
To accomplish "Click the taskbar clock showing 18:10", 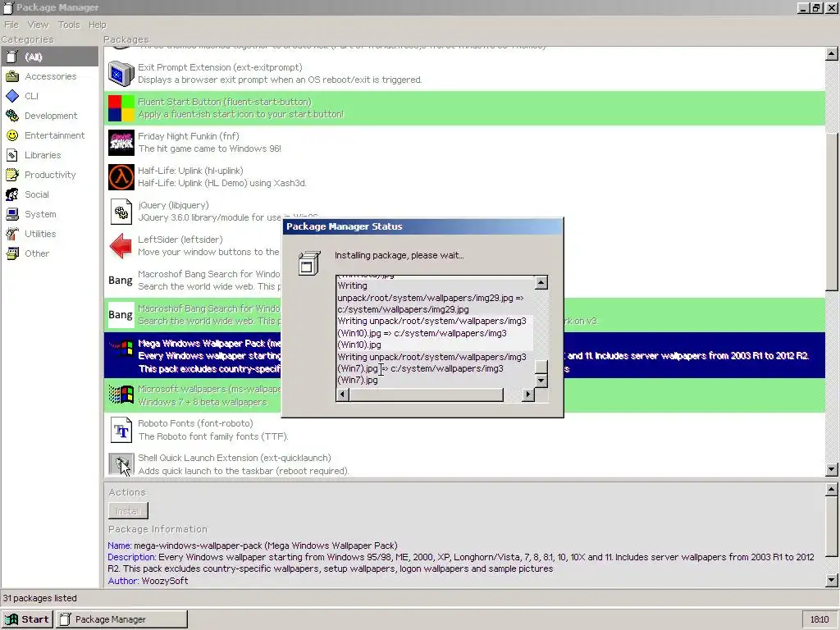I will click(819, 619).
